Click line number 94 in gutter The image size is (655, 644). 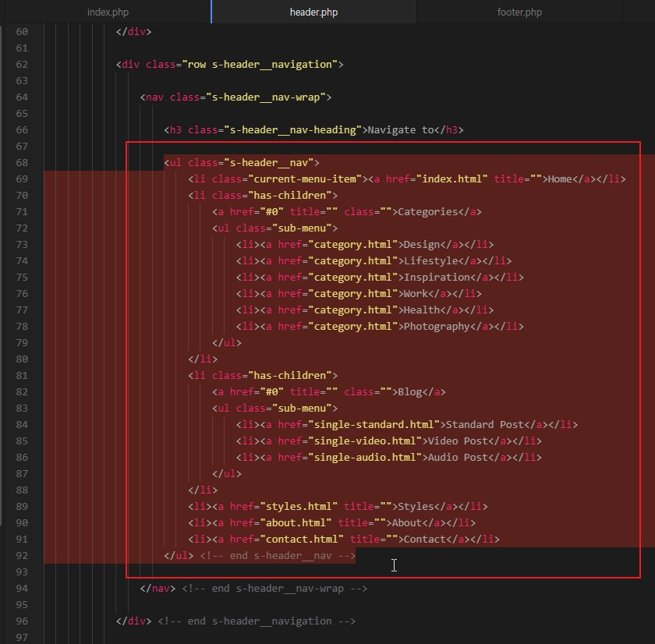pyautogui.click(x=22, y=589)
